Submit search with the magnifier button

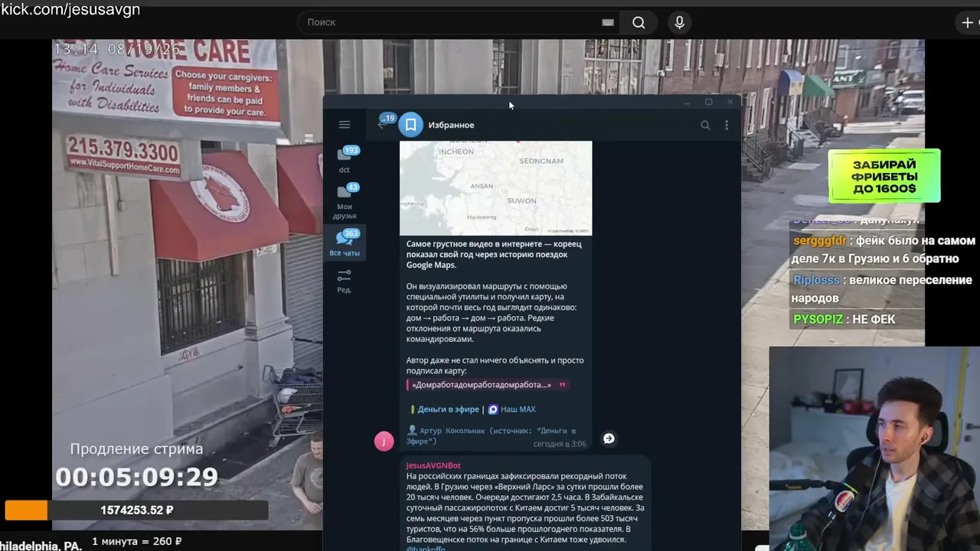point(639,22)
